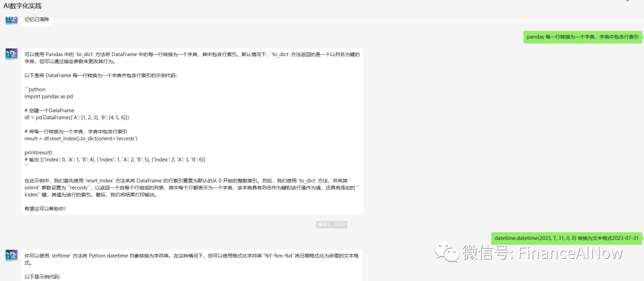Image resolution: width=644 pixels, height=281 pixels.
Task: Click the result = df.reset_index() code line
Action: pos(81,138)
